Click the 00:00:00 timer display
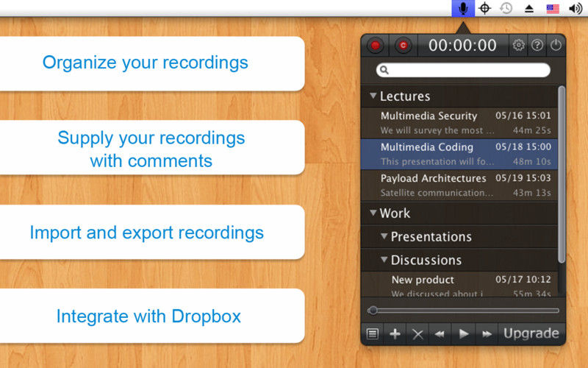588x368 pixels. pos(462,46)
